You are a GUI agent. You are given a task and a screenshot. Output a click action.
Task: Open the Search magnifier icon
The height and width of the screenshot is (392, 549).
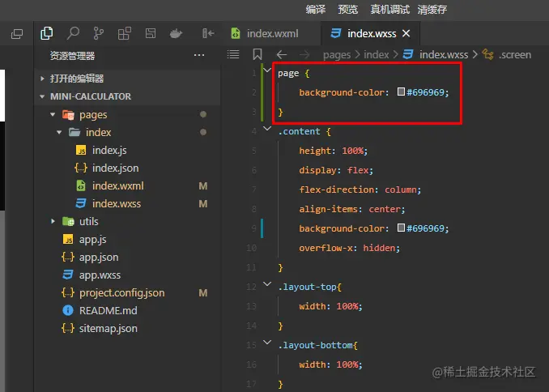click(x=73, y=33)
